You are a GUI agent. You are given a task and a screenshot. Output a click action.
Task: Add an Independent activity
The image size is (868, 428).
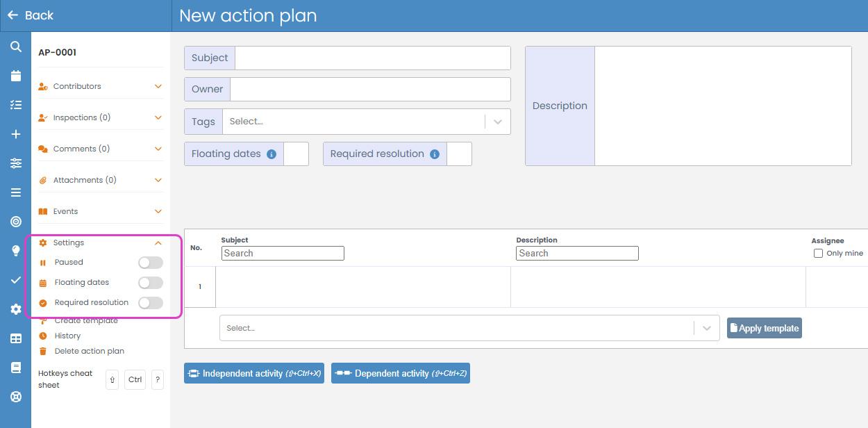pyautogui.click(x=254, y=373)
